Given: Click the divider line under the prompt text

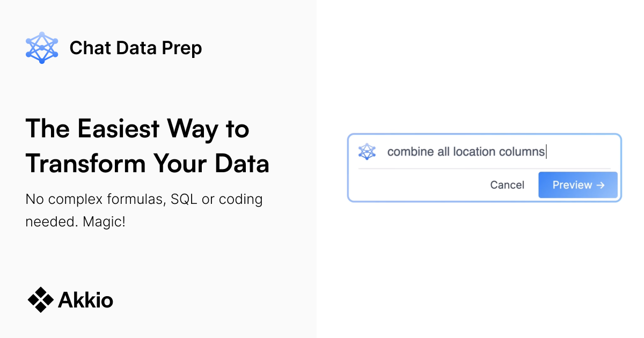Looking at the screenshot, I should (x=484, y=168).
